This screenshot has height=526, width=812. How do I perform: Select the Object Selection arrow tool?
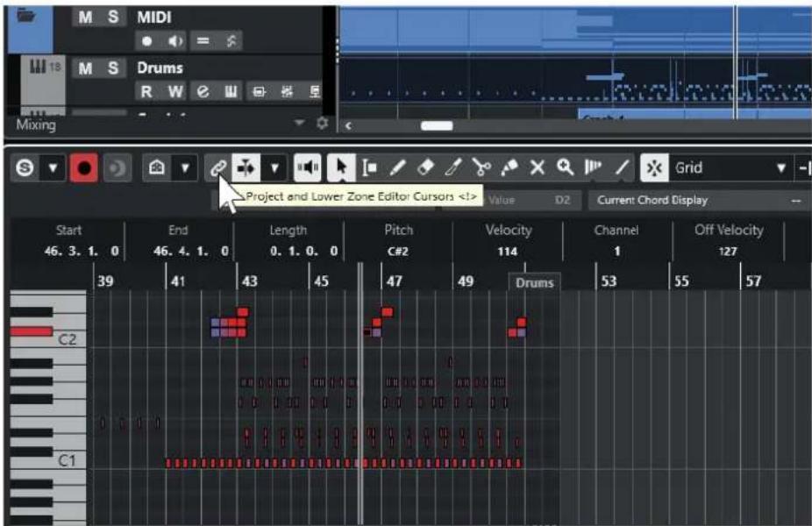click(341, 167)
